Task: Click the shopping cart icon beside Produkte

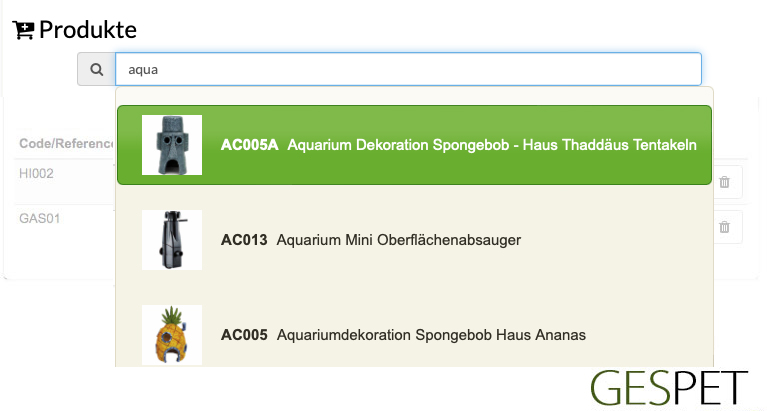Action: pos(23,30)
